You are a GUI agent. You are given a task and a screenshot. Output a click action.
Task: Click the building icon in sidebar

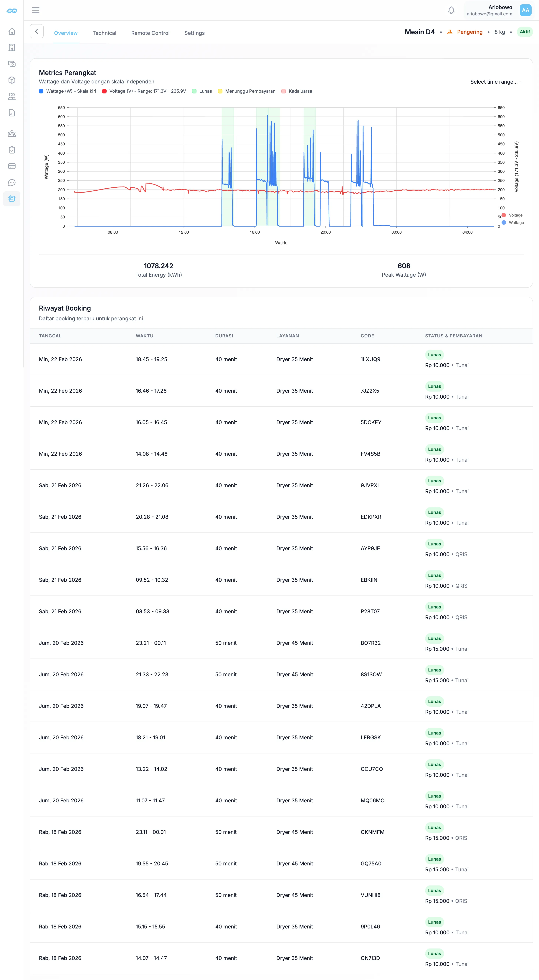click(12, 48)
